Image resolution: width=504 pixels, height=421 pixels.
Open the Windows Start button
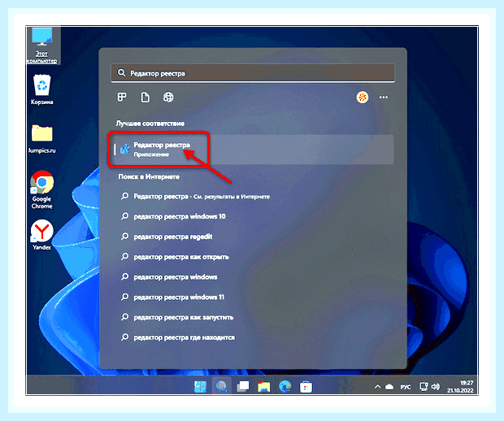[200, 387]
